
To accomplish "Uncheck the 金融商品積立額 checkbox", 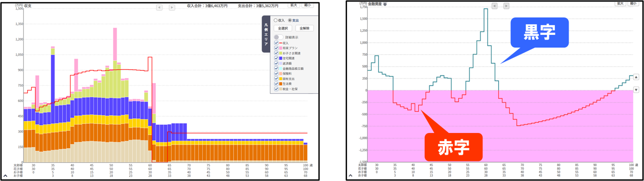I will click(x=276, y=68).
